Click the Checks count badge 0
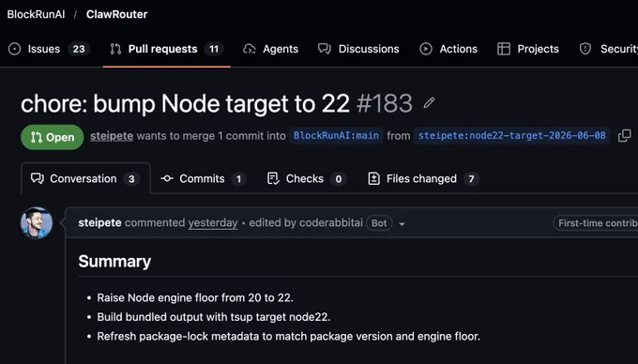 click(339, 179)
